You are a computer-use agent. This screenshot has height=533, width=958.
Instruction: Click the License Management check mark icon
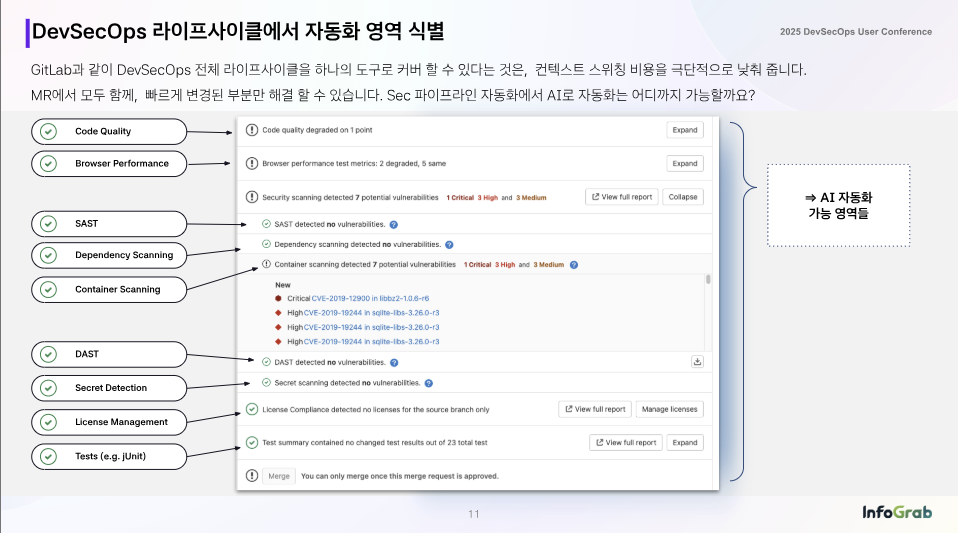pyautogui.click(x=48, y=422)
